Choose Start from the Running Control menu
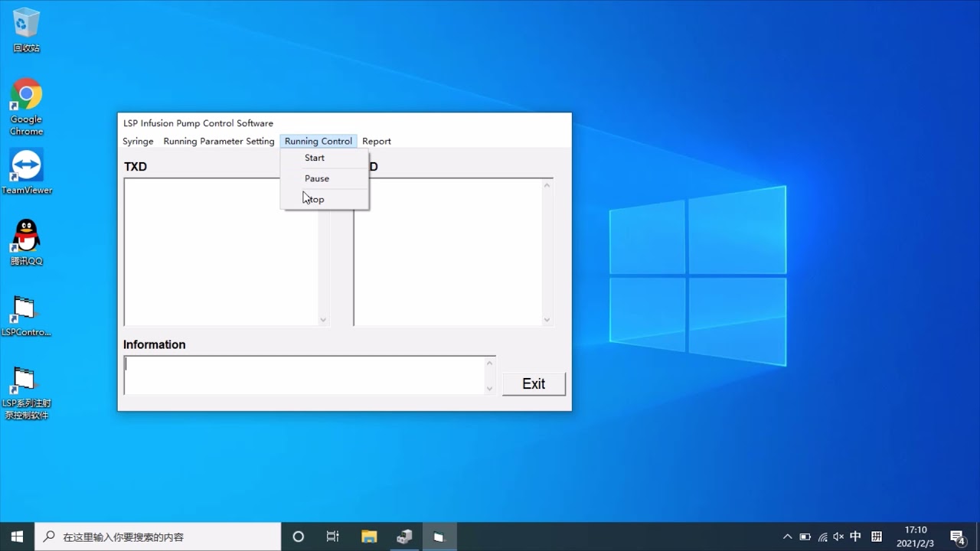980x551 pixels. point(325,158)
